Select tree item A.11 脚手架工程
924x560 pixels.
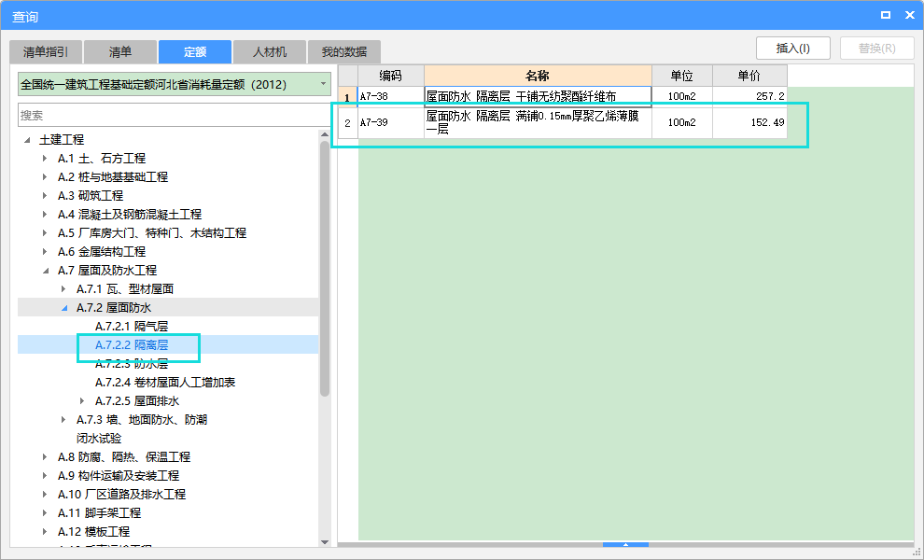[x=99, y=512]
